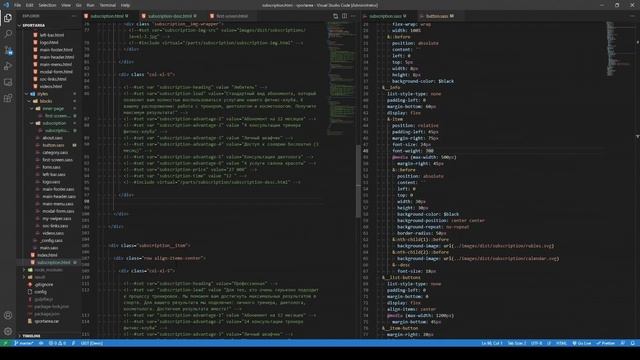This screenshot has width=640, height=360.
Task: Open the Remote Explorer view
Action: pyautogui.click(x=8, y=82)
